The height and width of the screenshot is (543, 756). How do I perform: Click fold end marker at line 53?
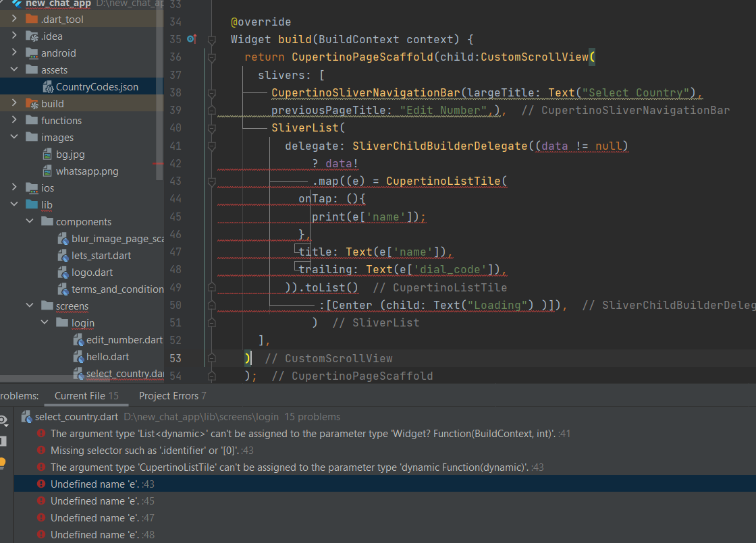pos(211,358)
